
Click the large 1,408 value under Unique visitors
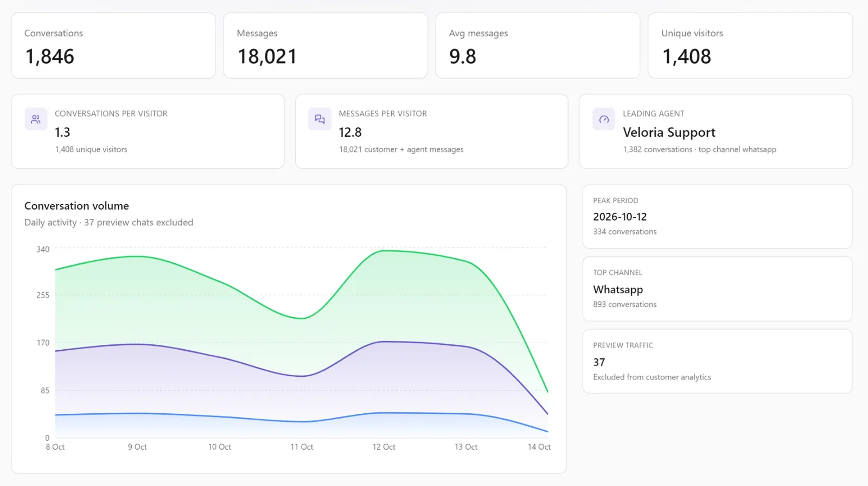coord(687,56)
